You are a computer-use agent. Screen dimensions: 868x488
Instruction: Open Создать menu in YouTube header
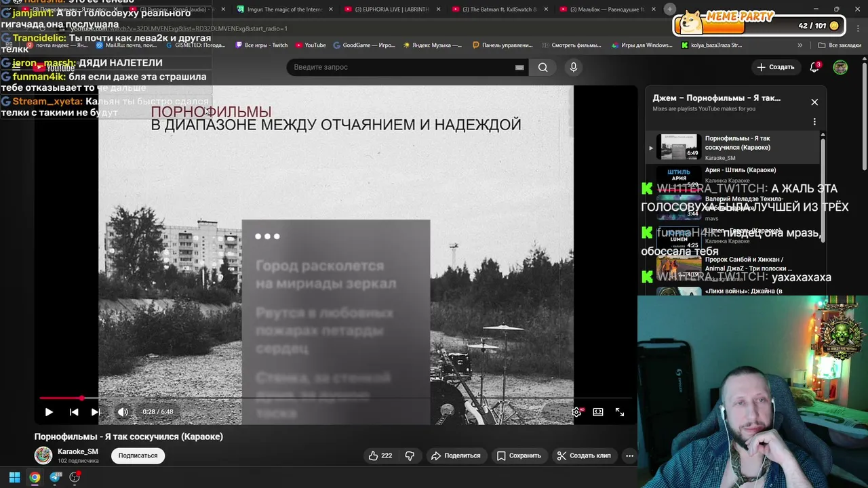click(x=776, y=67)
